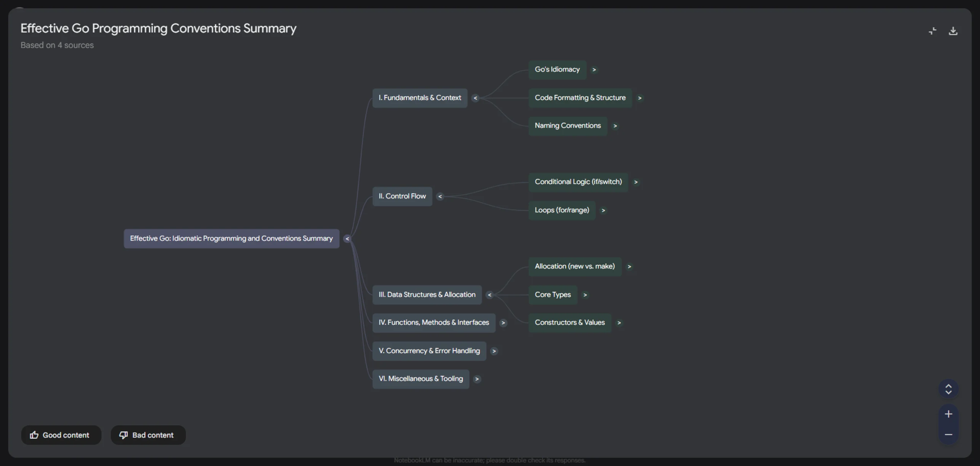Click the download mind map icon
This screenshot has height=466, width=980.
coord(953,31)
